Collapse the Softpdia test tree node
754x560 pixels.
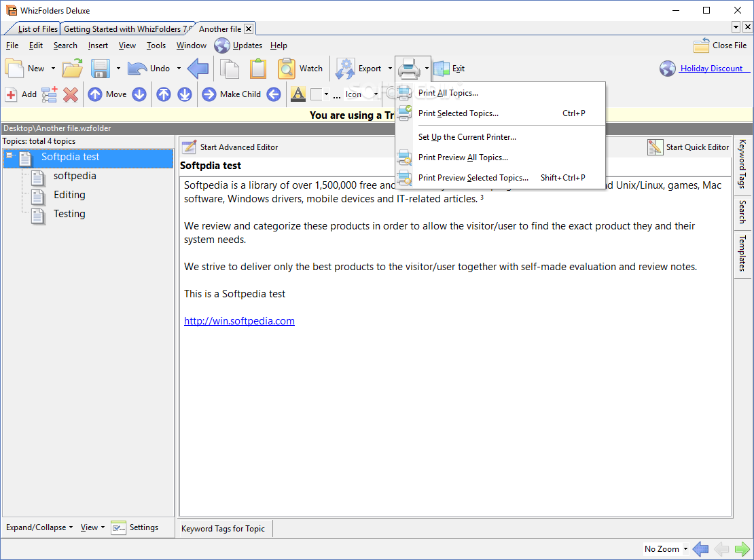(x=9, y=155)
